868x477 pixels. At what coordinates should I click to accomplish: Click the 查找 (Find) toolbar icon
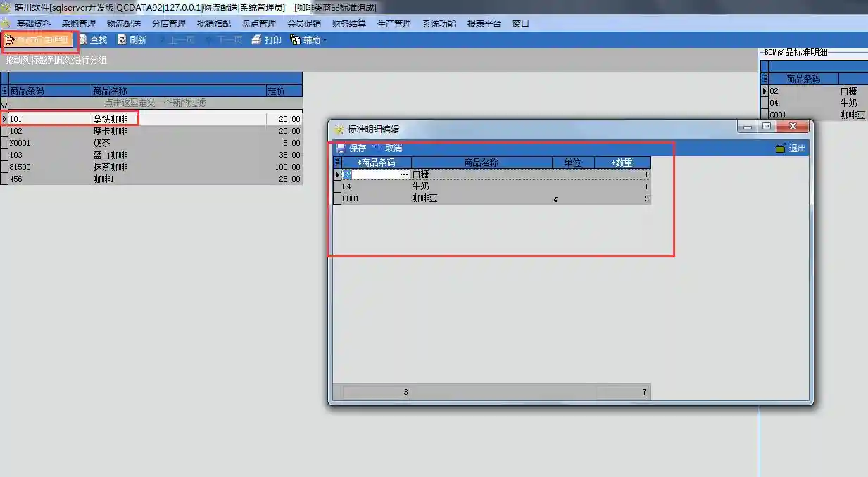click(x=83, y=40)
